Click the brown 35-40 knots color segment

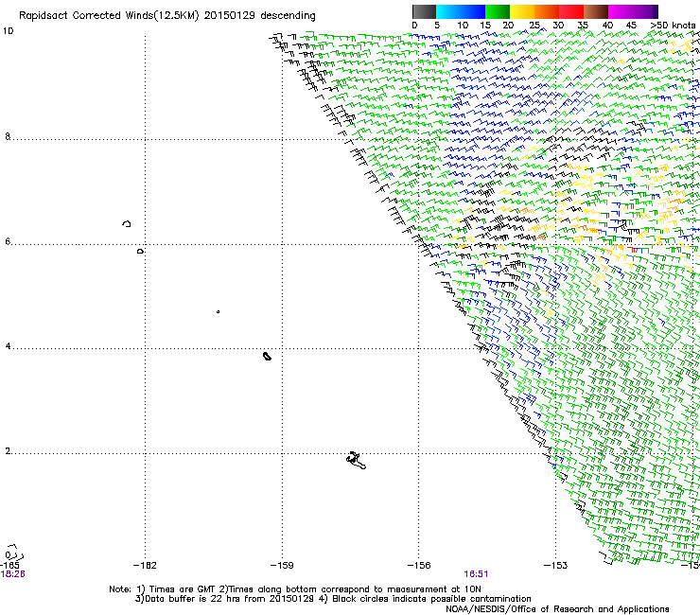coord(596,11)
